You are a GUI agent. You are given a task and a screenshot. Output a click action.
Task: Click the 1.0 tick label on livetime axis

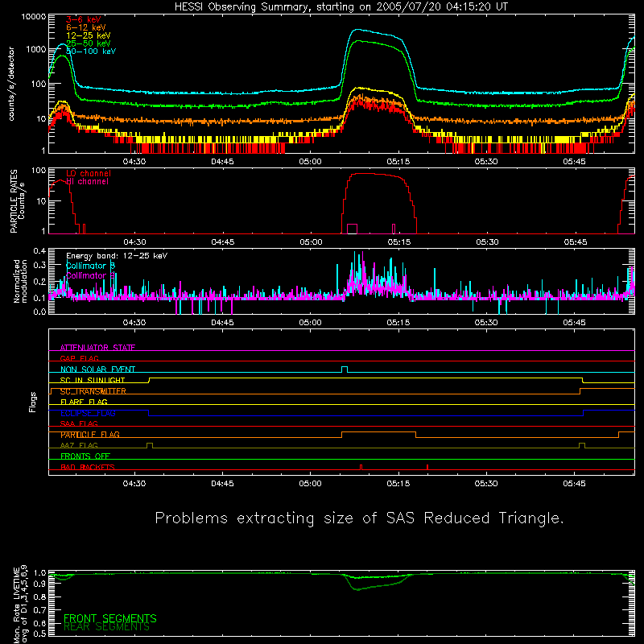[x=39, y=572]
